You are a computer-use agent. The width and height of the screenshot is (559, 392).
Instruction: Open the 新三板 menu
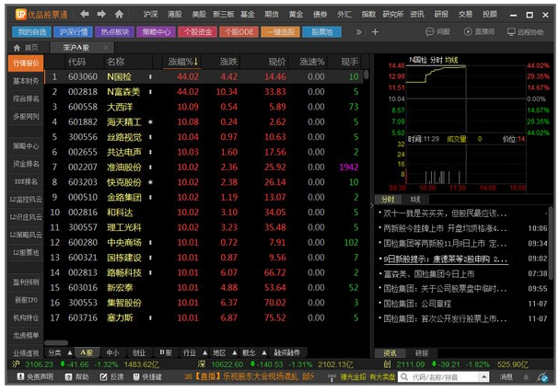[x=224, y=14]
